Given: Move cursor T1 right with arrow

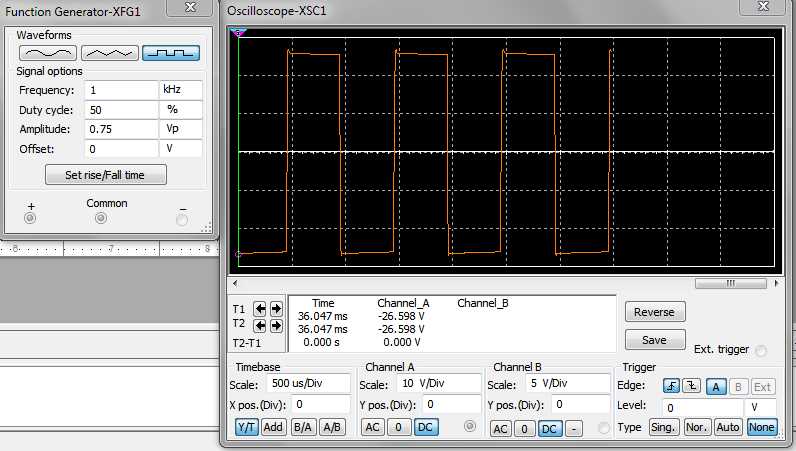Looking at the screenshot, I should click(276, 309).
